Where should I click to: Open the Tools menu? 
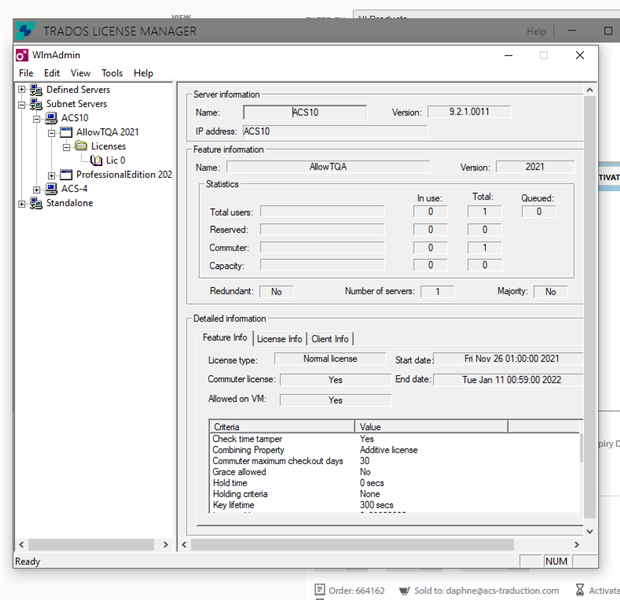click(x=112, y=73)
